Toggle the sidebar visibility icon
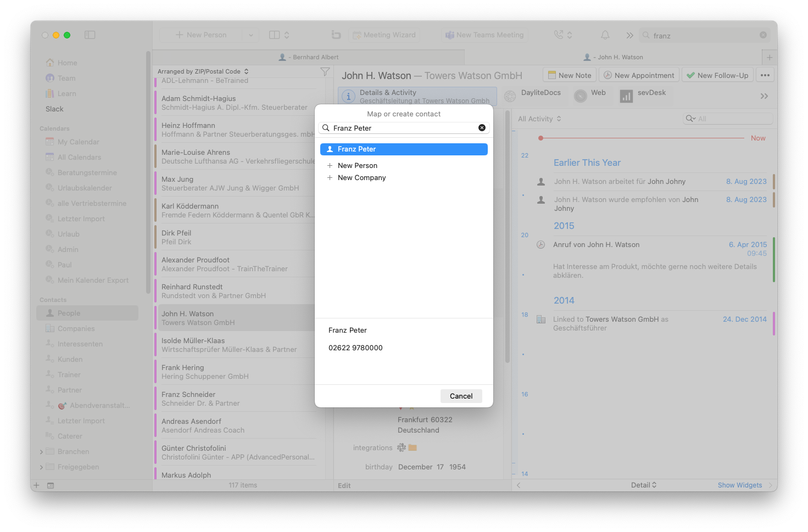This screenshot has width=808, height=532. 90,35
